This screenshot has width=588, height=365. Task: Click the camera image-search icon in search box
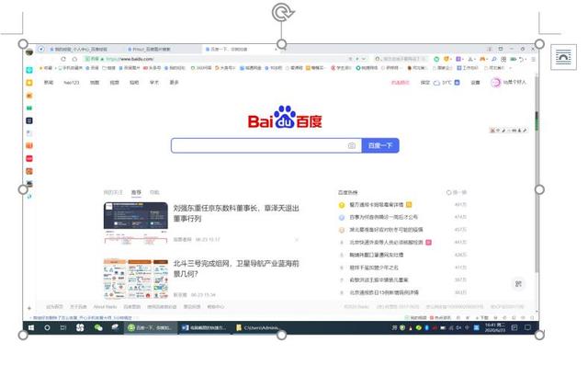pos(351,145)
